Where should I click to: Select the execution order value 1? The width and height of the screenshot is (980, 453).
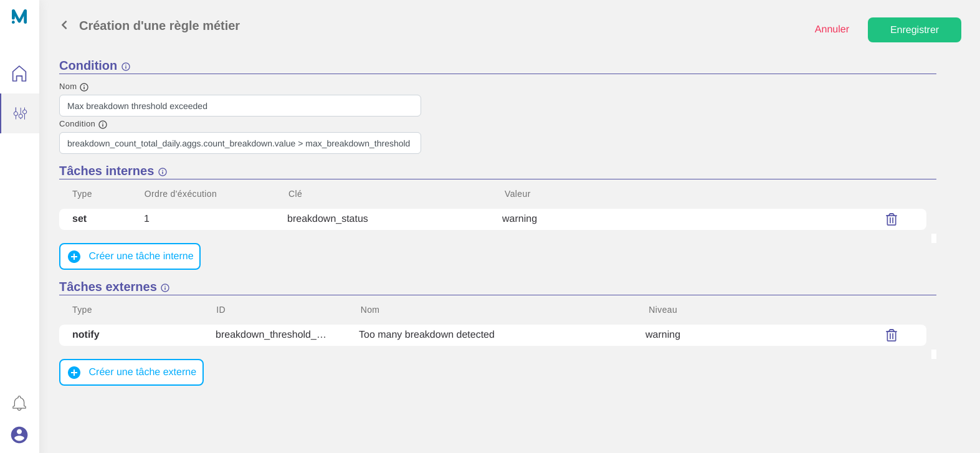pyautogui.click(x=146, y=219)
